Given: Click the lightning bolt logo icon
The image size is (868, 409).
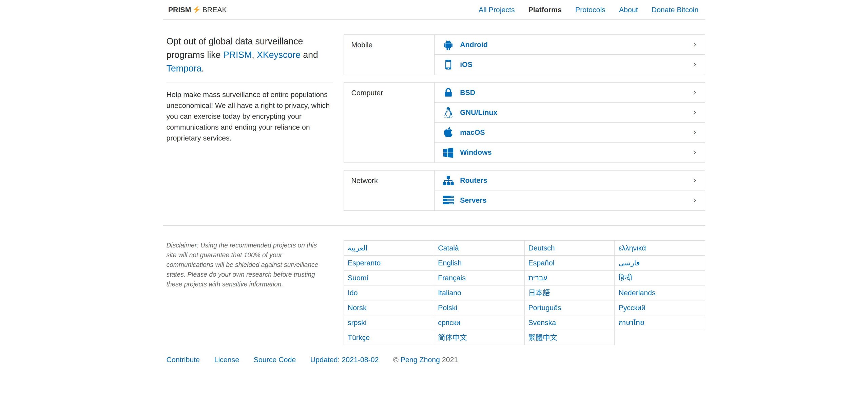Looking at the screenshot, I should click(x=196, y=10).
